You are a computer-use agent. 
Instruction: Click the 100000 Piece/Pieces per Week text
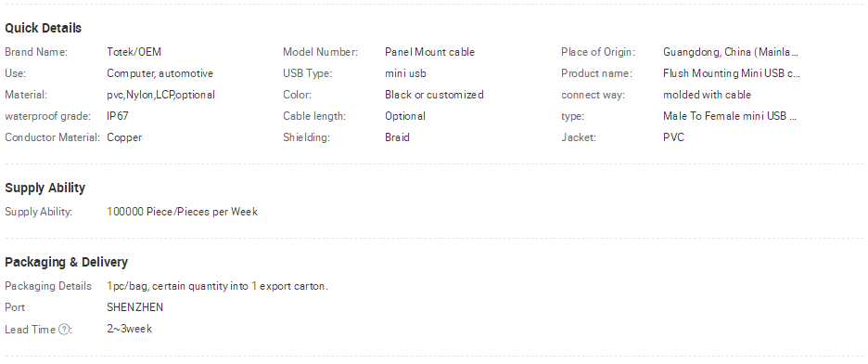coord(182,213)
